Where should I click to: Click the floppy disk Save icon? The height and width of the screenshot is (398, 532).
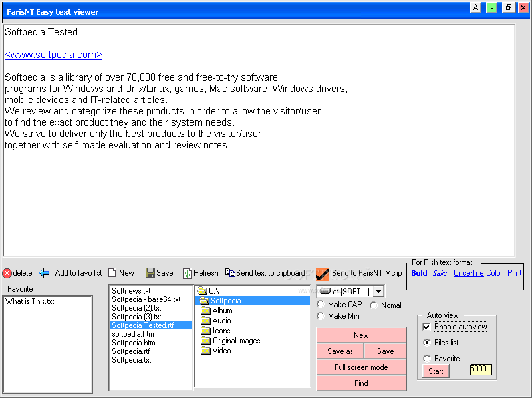[150, 273]
